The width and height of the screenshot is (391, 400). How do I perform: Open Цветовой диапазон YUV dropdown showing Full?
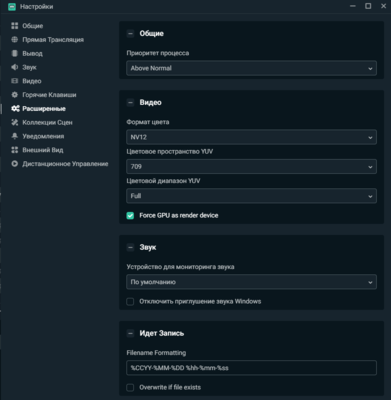tap(252, 196)
